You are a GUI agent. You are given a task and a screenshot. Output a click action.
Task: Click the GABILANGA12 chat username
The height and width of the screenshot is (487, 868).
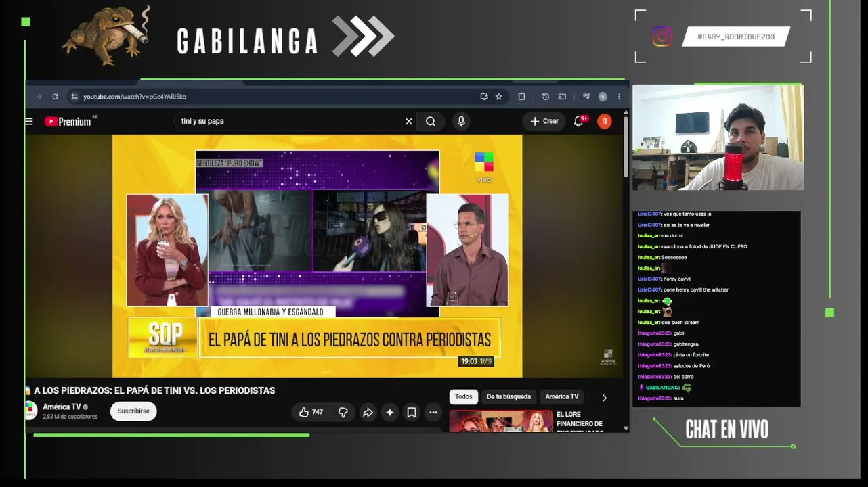(662, 388)
